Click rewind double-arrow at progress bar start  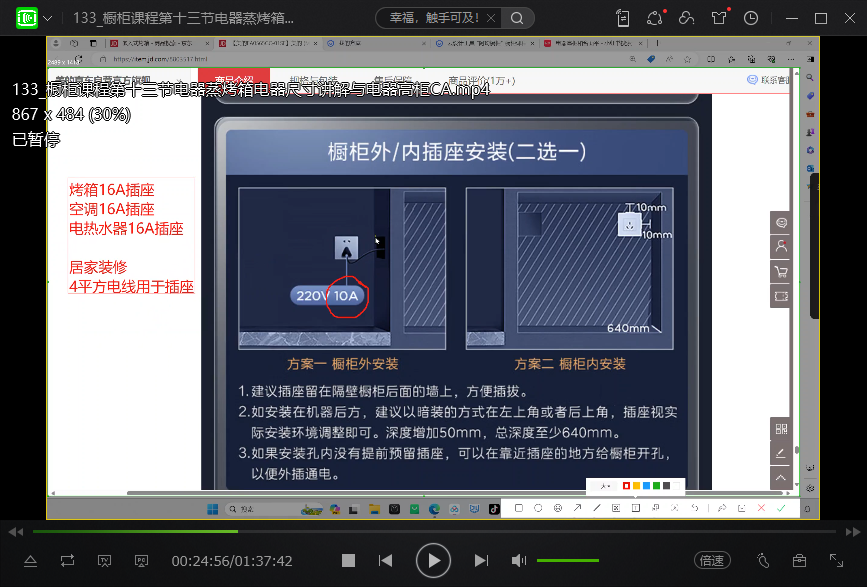tap(16, 532)
